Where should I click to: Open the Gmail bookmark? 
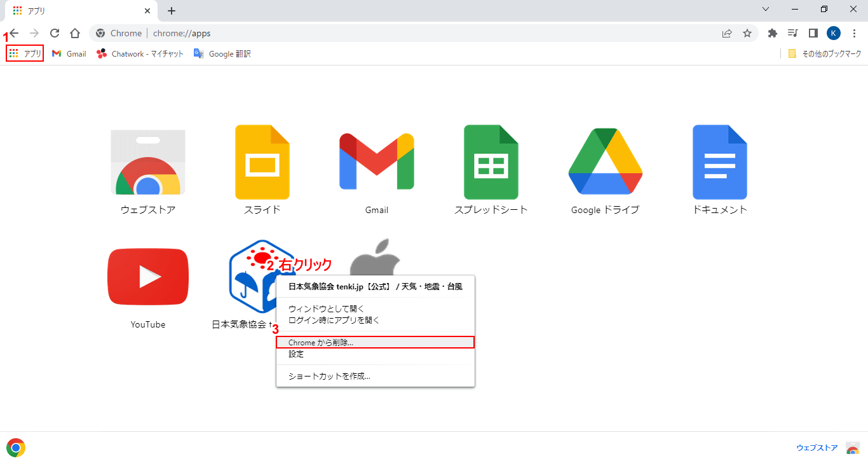click(x=69, y=53)
